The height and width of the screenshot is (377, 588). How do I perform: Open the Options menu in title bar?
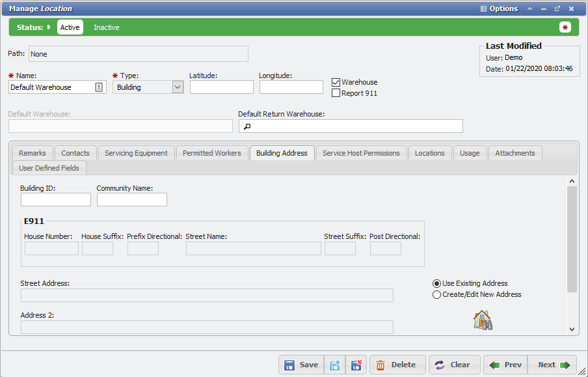499,9
